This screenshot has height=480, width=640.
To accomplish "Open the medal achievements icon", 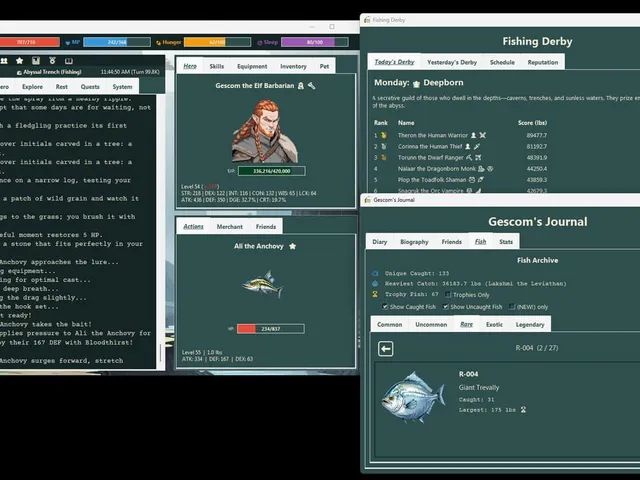I will click(x=52, y=61).
